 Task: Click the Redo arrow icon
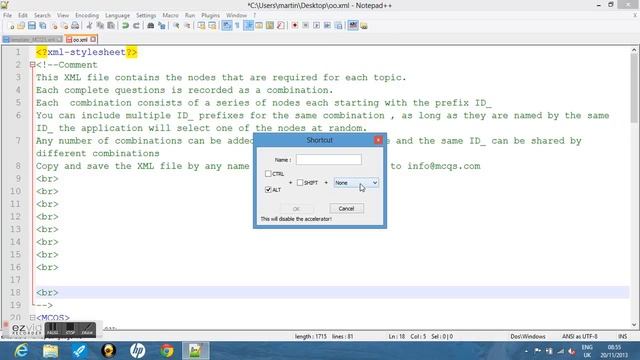coord(136,26)
